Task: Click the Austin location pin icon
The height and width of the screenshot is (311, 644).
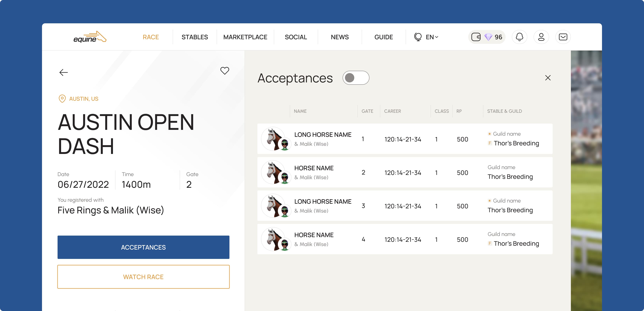Action: click(62, 99)
